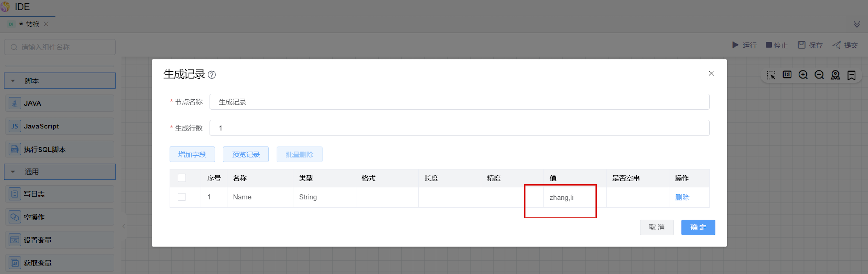Click the 预览记录 button

tap(246, 154)
